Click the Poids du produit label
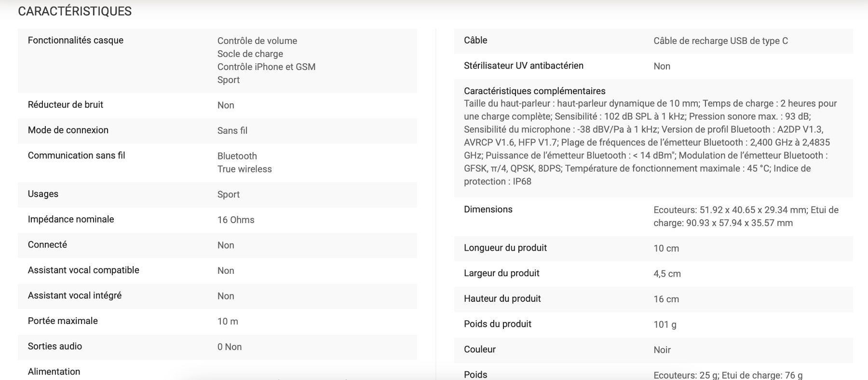Image resolution: width=868 pixels, height=380 pixels. point(498,324)
